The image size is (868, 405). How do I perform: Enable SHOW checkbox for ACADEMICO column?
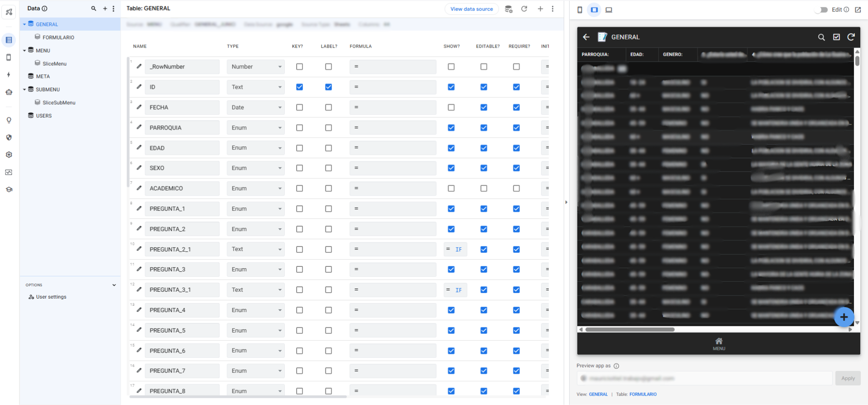coord(451,188)
